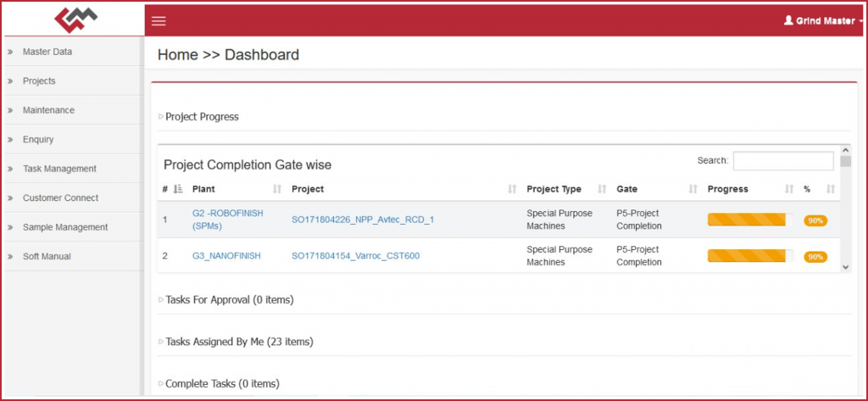Click the company logo
Viewport: 868px width, 401px height.
[75, 20]
